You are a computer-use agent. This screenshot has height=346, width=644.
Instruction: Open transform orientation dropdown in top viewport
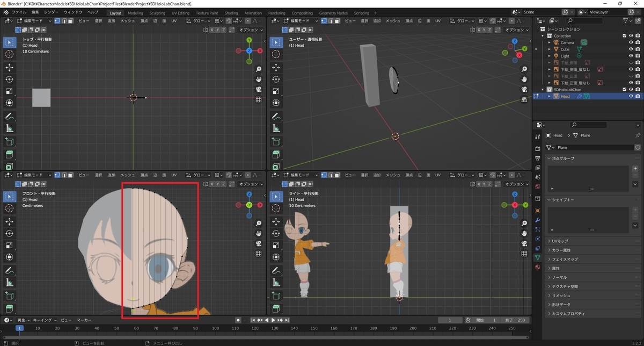point(199,21)
